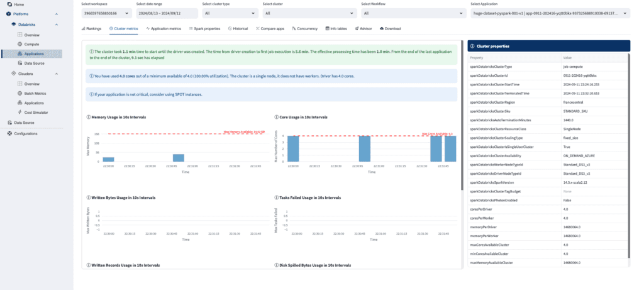Open the Select workspace dropdown

(104, 13)
